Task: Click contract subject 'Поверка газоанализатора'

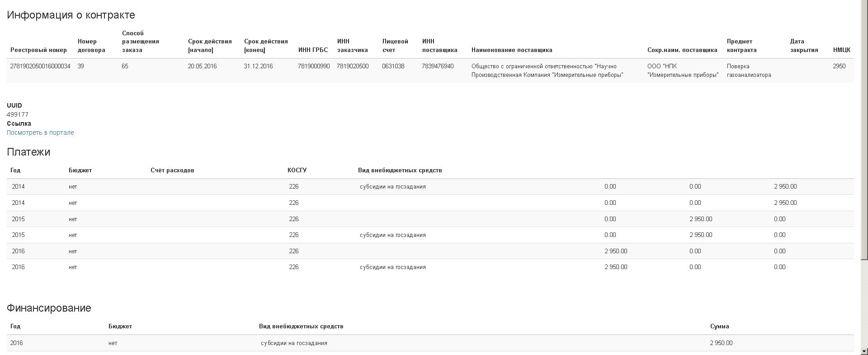Action: 749,71
